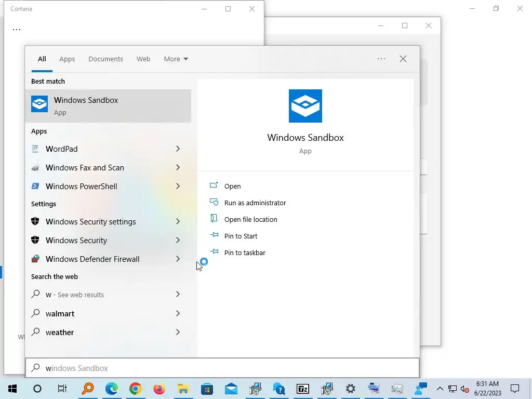Click Pin to Start

coord(241,236)
